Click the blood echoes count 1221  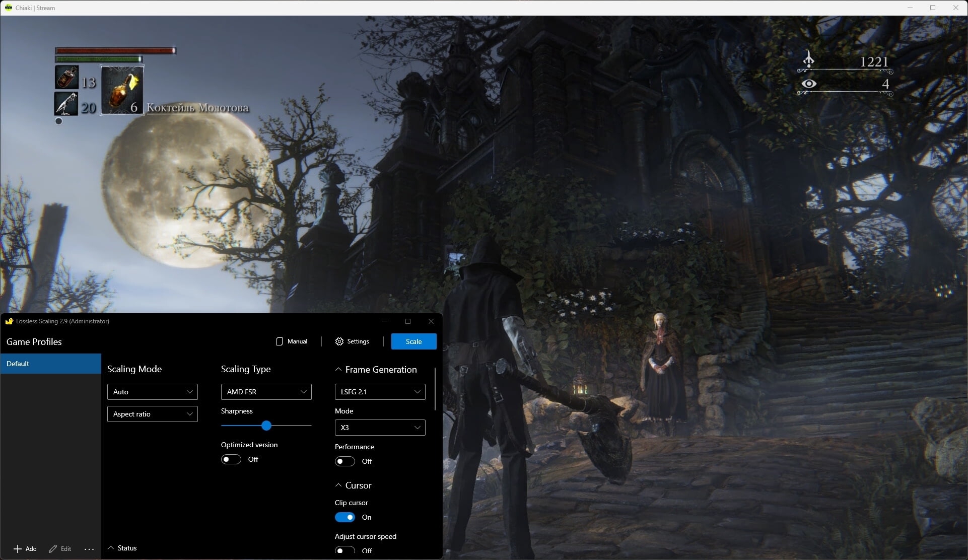[x=874, y=61]
